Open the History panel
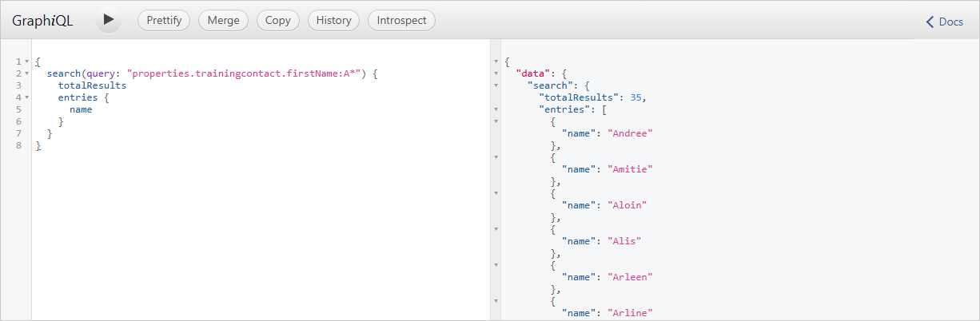This screenshot has width=980, height=321. tap(333, 21)
